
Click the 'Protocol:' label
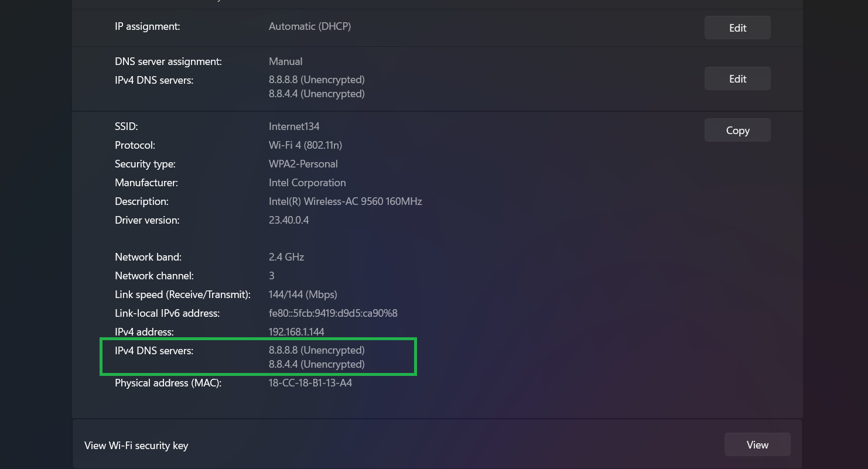click(135, 145)
